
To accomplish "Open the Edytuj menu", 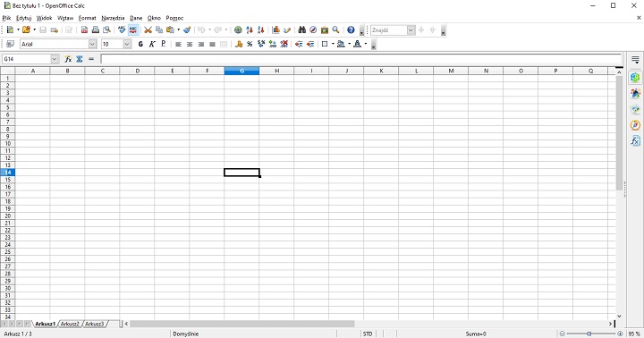I will click(x=24, y=18).
